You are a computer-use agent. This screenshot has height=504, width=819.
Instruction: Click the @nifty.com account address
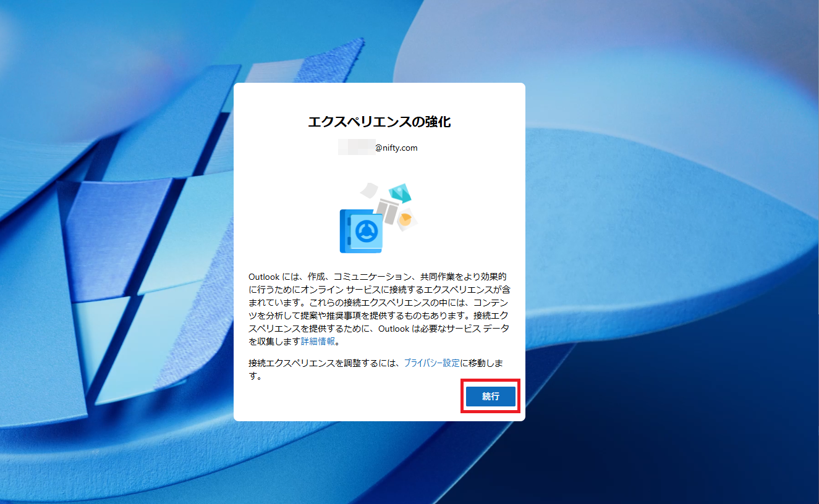378,148
